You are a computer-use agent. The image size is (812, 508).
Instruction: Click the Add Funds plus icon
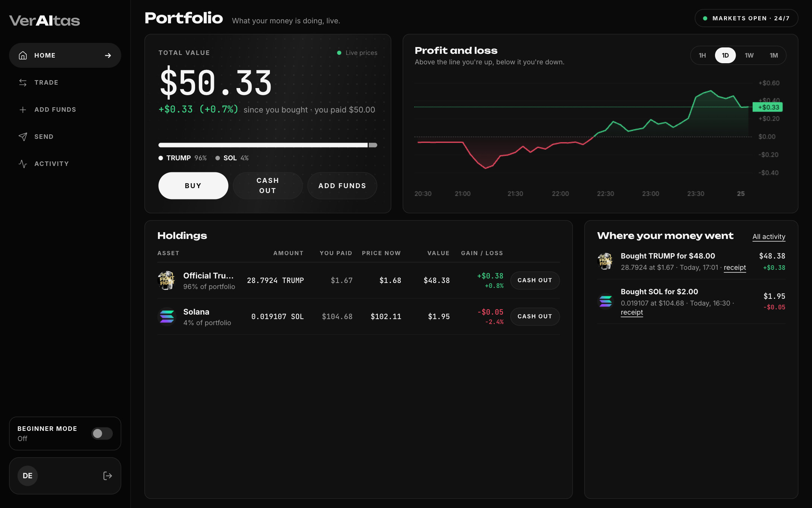pos(23,110)
